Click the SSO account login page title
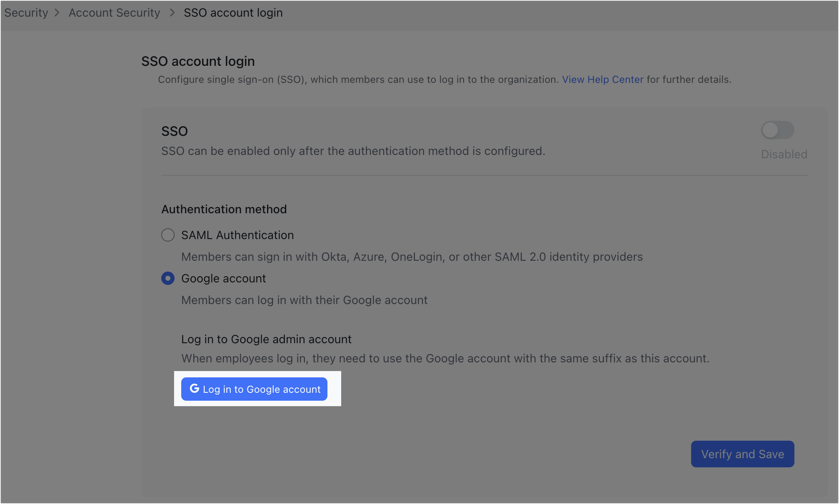Image resolution: width=839 pixels, height=504 pixels. [197, 61]
